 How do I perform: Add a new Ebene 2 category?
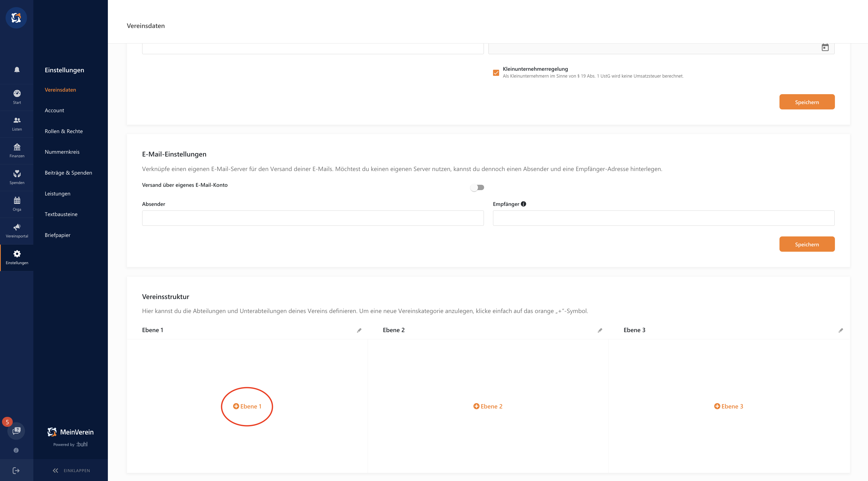click(x=488, y=406)
